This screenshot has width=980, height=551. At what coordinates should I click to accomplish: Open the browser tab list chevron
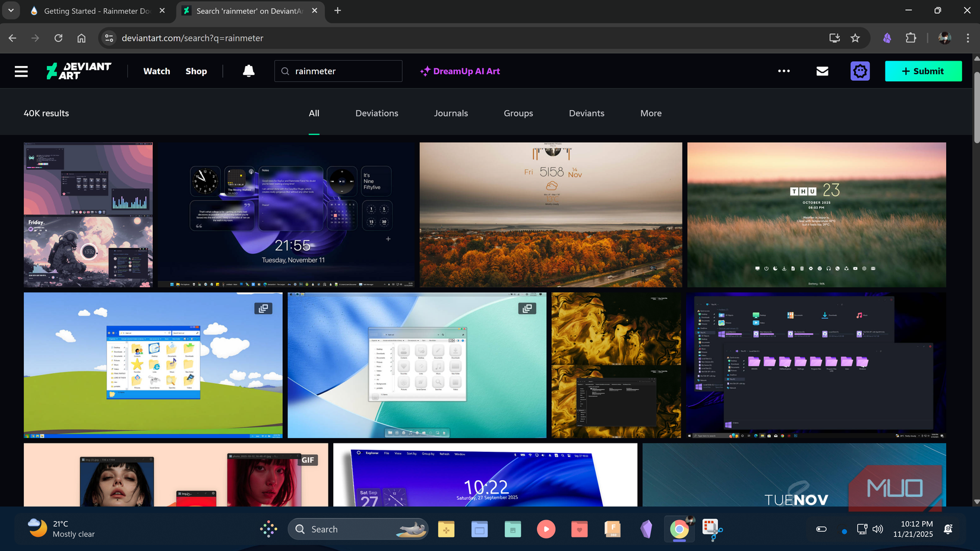(x=10, y=10)
